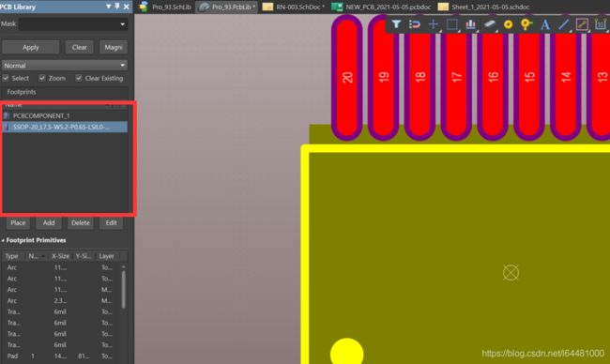Click the Clear button
This screenshot has width=610, height=364.
click(80, 47)
